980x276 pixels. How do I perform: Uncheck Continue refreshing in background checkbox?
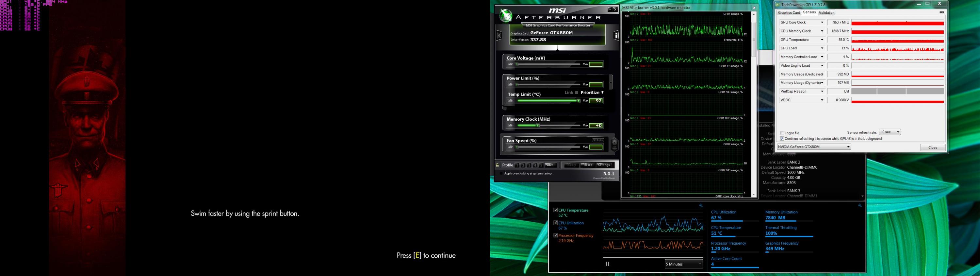point(782,139)
